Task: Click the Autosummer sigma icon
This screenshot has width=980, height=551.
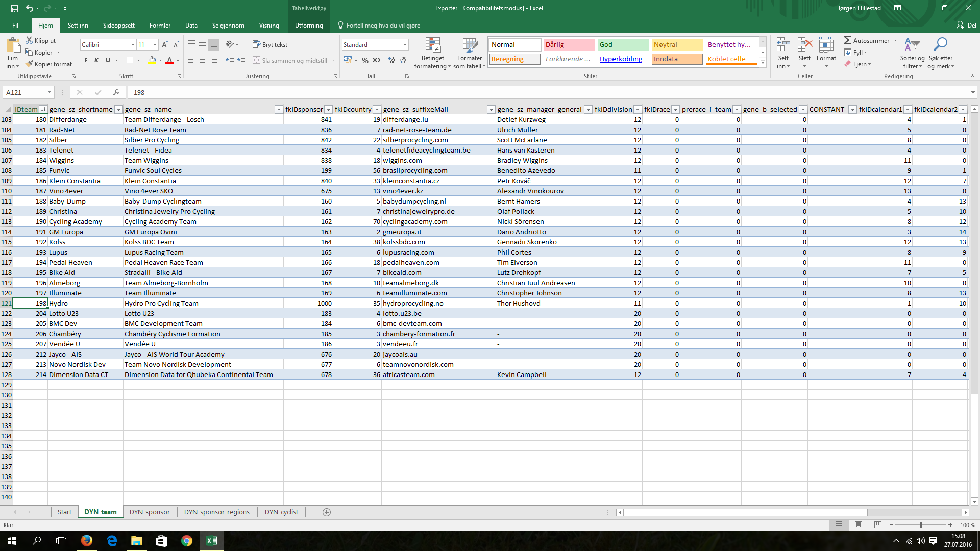Action: click(x=847, y=40)
